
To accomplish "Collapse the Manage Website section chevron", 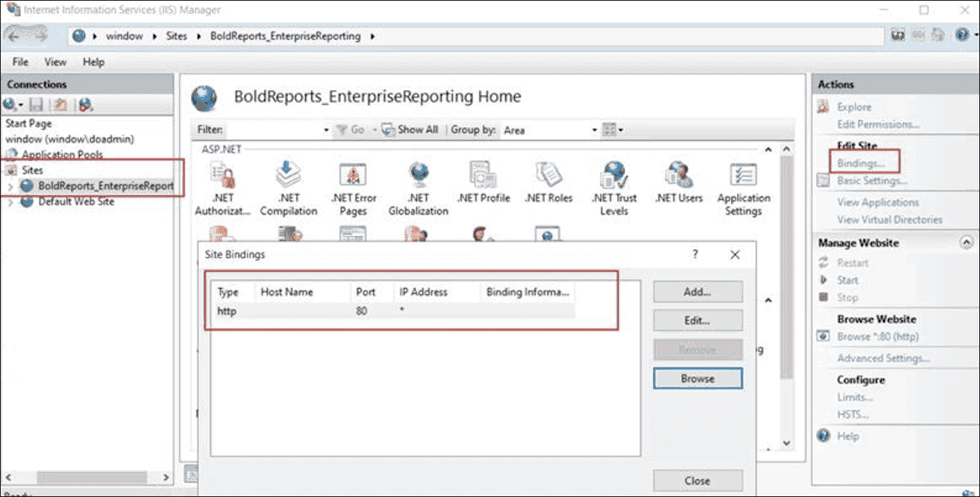I will click(x=966, y=243).
